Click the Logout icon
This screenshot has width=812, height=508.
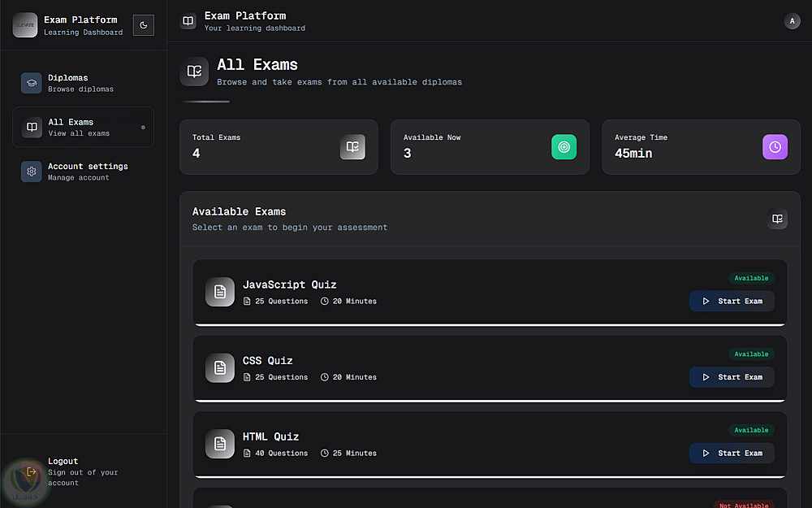32,471
